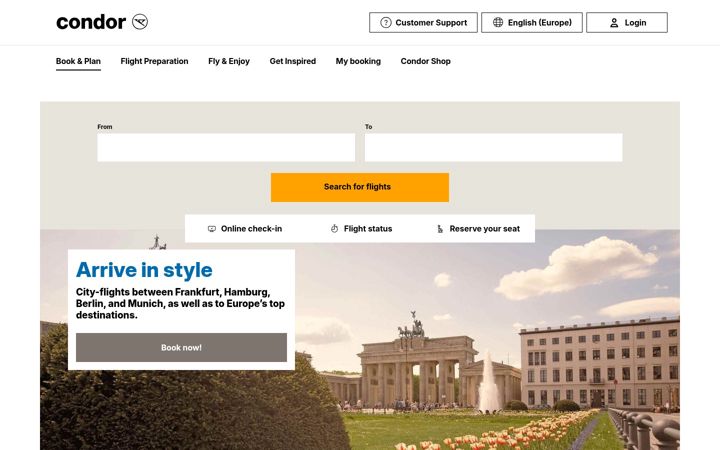Click the Arrive in style heading
The image size is (720, 450).
pos(144,270)
